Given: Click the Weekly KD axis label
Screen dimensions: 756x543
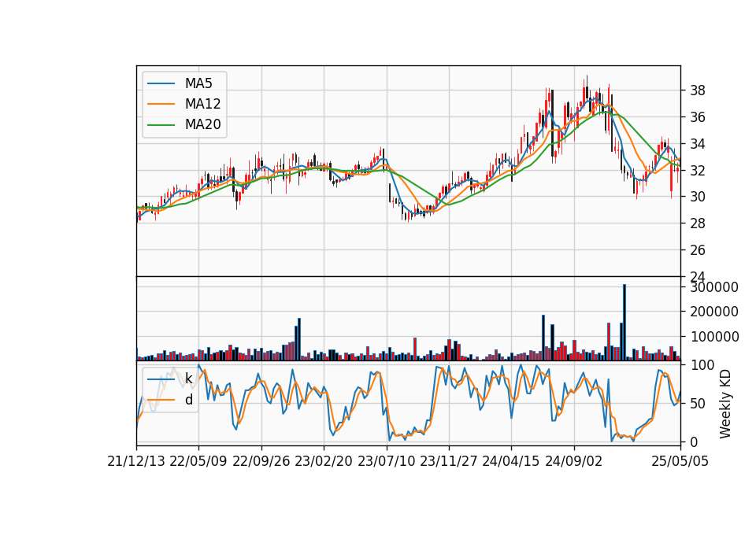Looking at the screenshot, I should [x=725, y=404].
